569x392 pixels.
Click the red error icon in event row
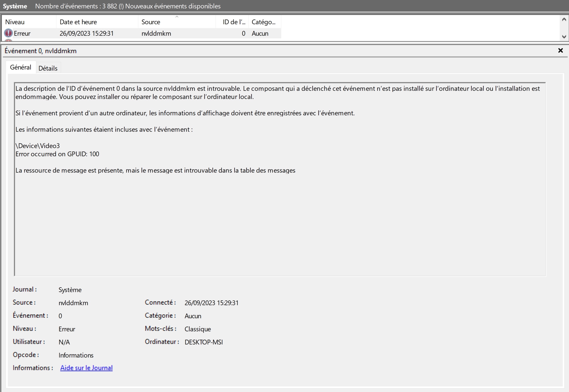(x=8, y=33)
